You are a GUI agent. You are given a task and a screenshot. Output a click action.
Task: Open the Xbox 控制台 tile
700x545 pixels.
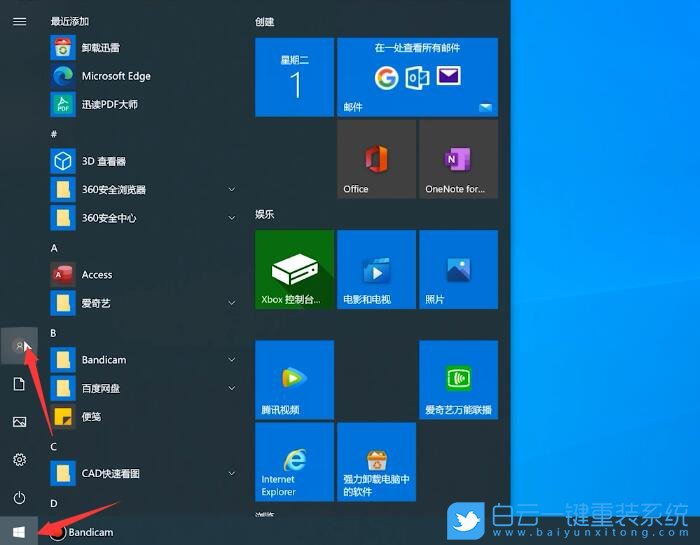pyautogui.click(x=294, y=269)
